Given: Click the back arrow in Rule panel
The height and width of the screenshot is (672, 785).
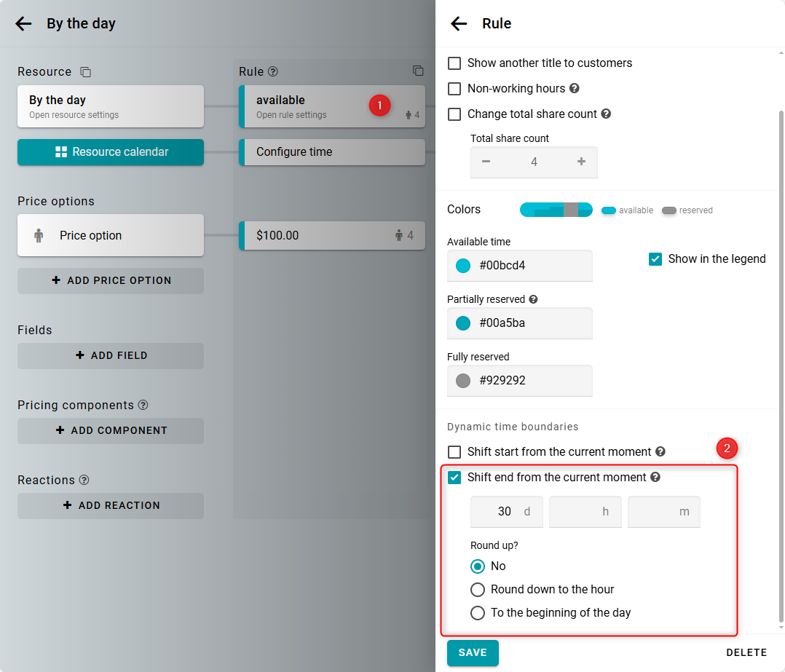Looking at the screenshot, I should click(x=459, y=24).
